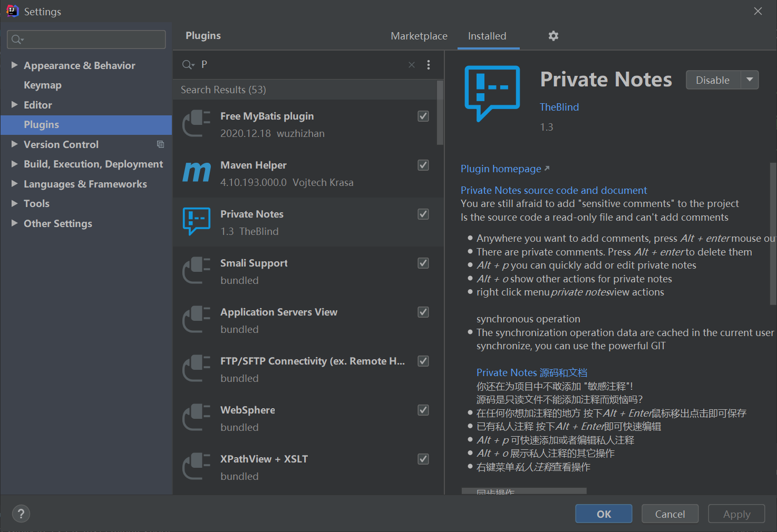Viewport: 777px width, 532px height.
Task: Open the Disable button dropdown arrow
Action: click(750, 80)
